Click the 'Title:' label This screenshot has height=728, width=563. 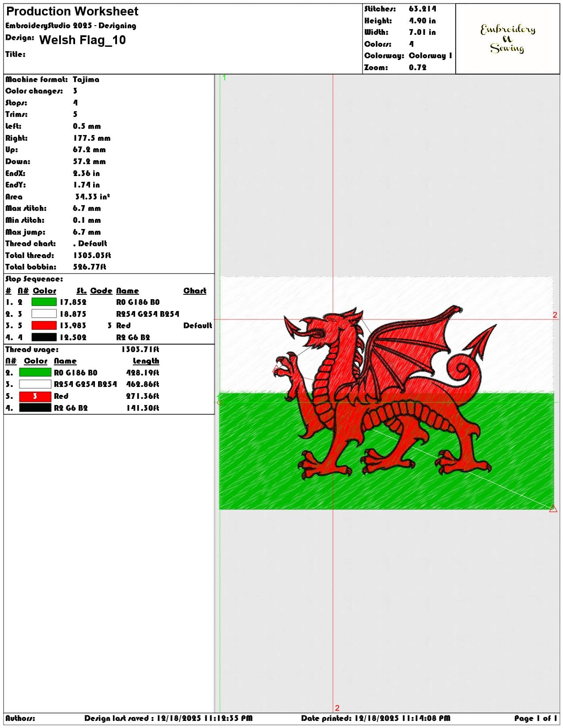pos(15,54)
